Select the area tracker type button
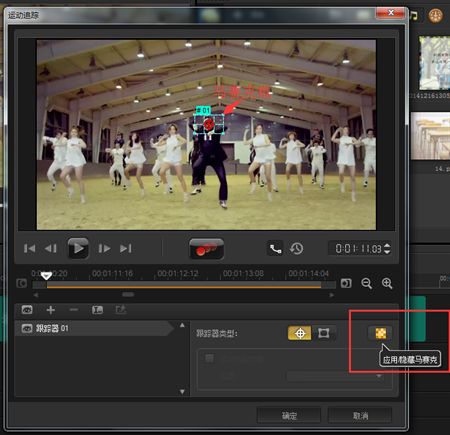The height and width of the screenshot is (435, 450). click(x=323, y=333)
